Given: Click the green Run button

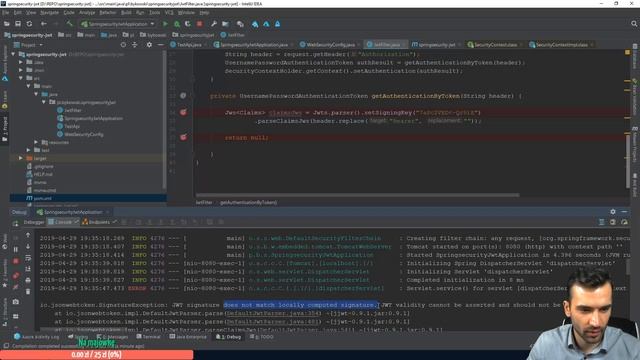Looking at the screenshot, I should [x=165, y=24].
